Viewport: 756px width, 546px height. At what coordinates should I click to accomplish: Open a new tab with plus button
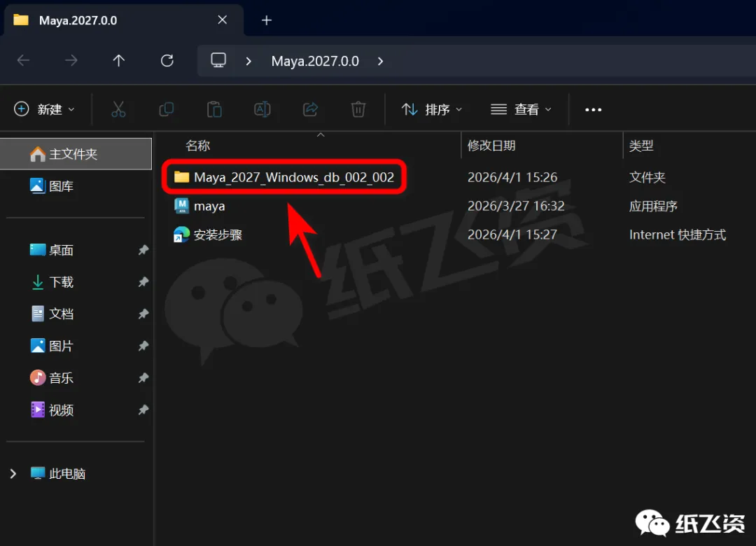click(x=267, y=20)
